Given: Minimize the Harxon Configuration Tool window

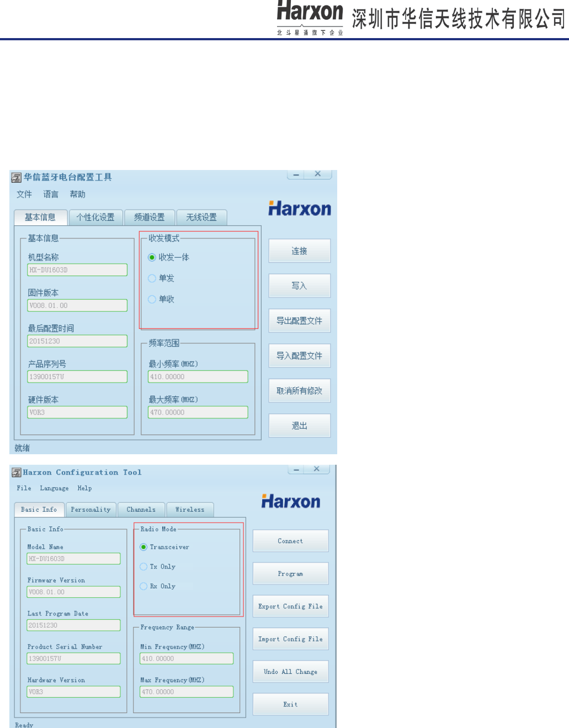Looking at the screenshot, I should click(x=296, y=469).
